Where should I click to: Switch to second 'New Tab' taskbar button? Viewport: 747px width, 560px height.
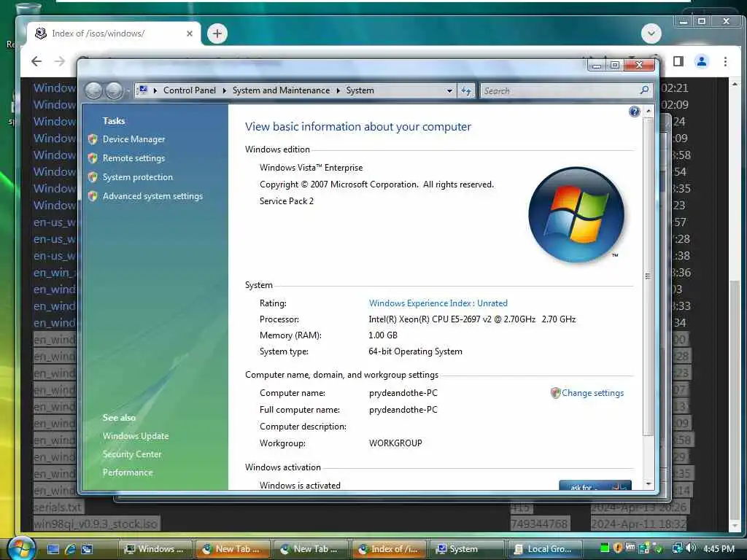[311, 549]
